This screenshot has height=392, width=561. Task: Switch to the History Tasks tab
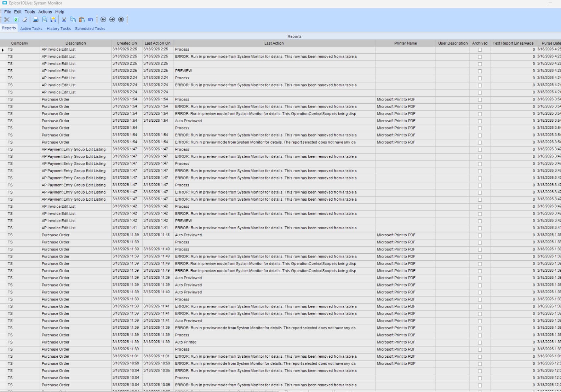59,29
